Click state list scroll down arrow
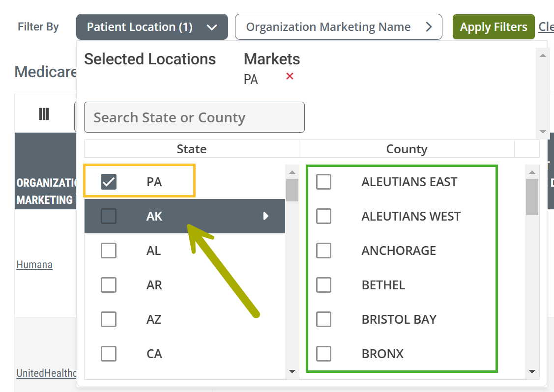This screenshot has width=554, height=392. click(292, 371)
